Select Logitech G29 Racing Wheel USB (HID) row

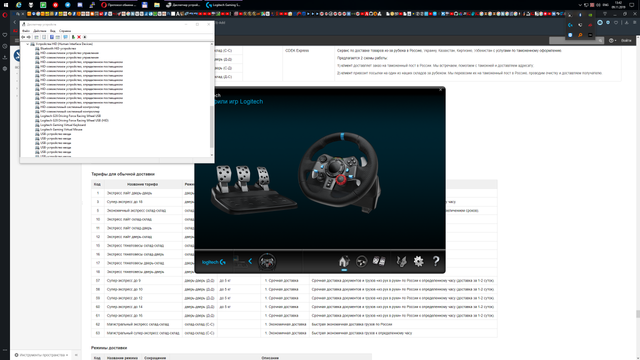coord(74,121)
